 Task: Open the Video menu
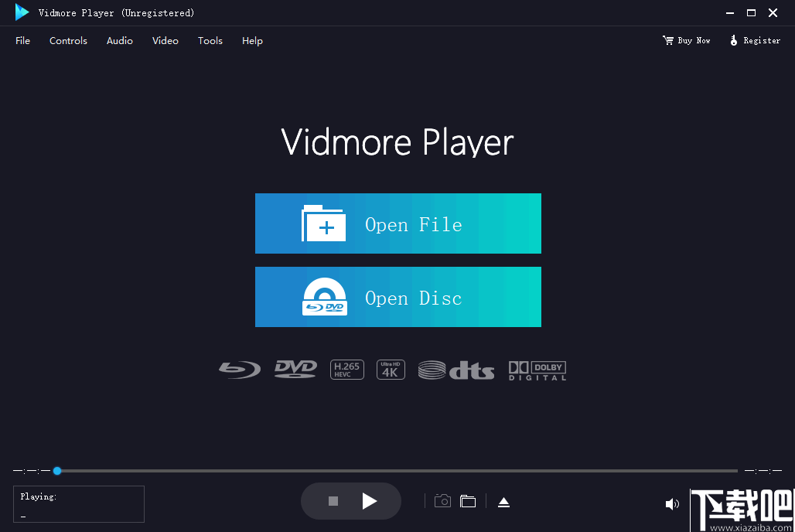pyautogui.click(x=165, y=40)
